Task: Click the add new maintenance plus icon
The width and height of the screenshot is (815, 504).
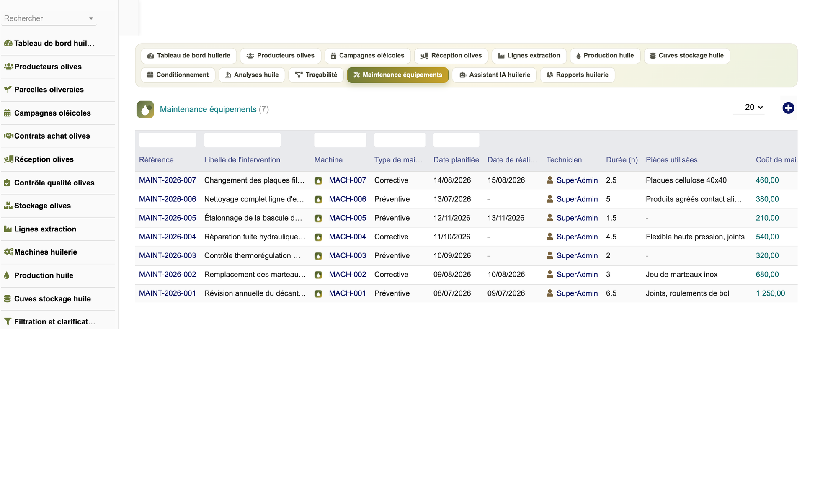Action: (788, 108)
